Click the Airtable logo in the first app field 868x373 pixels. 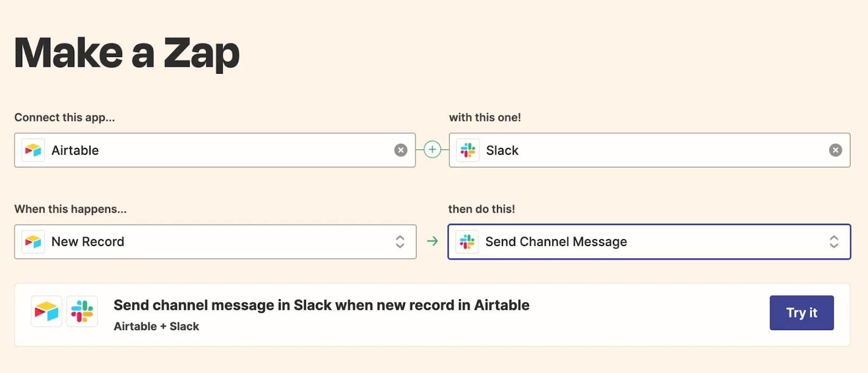[x=33, y=150]
